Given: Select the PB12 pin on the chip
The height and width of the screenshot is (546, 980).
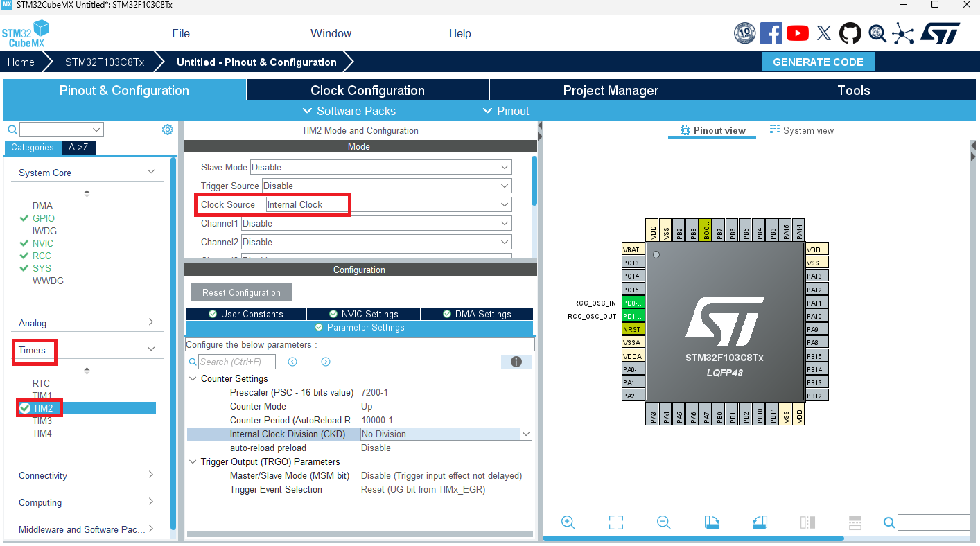Looking at the screenshot, I should pyautogui.click(x=816, y=396).
